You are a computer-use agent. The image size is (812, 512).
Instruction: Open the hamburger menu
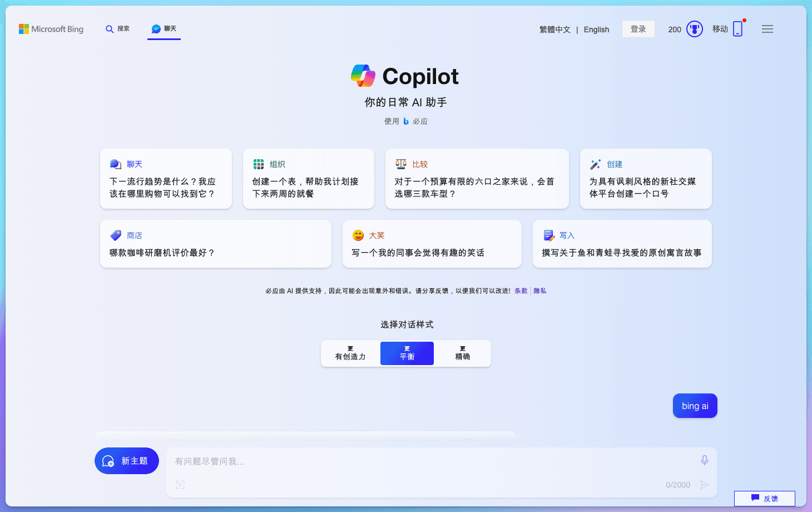768,29
